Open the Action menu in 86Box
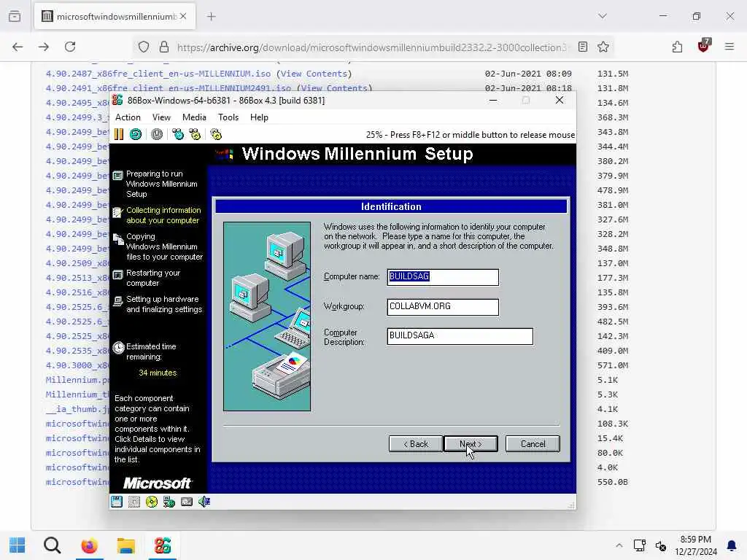Screen dimensions: 747x560 [128, 117]
